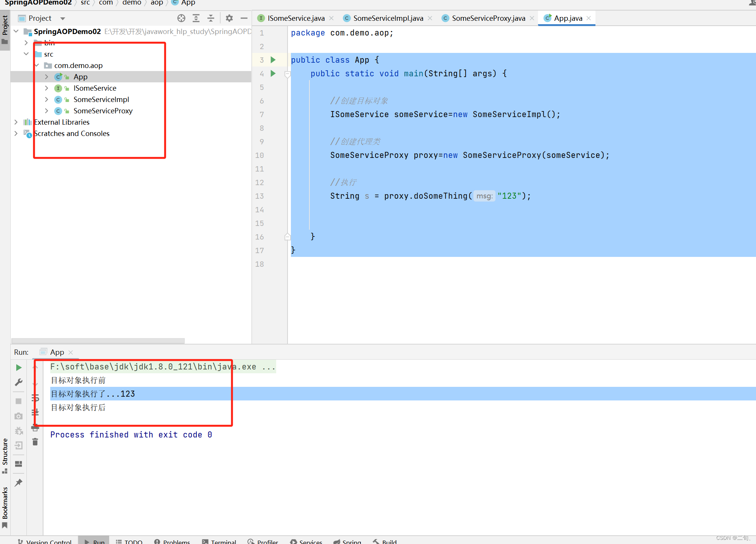Hide the Project panel with minus icon
This screenshot has height=544, width=756.
tap(244, 18)
